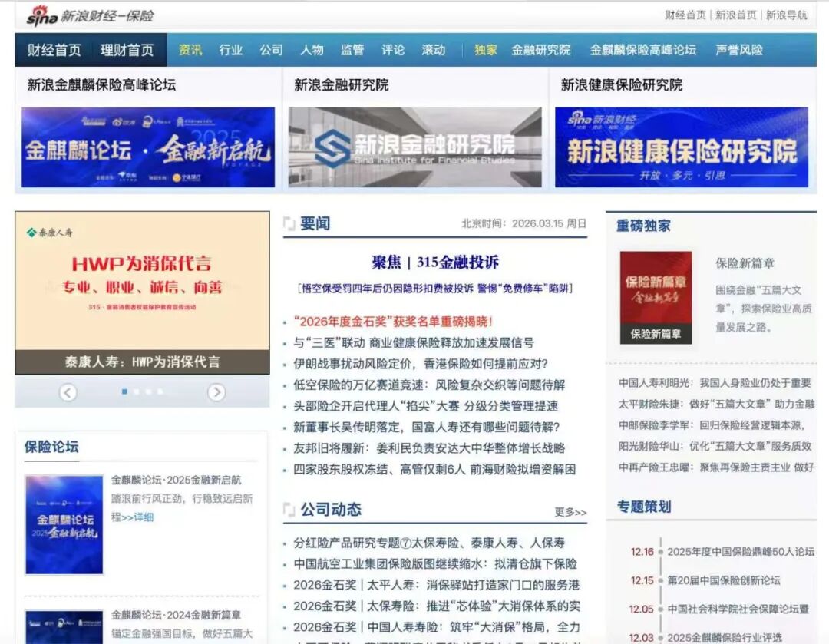Go to previous carousel slide arrow

[x=68, y=392]
